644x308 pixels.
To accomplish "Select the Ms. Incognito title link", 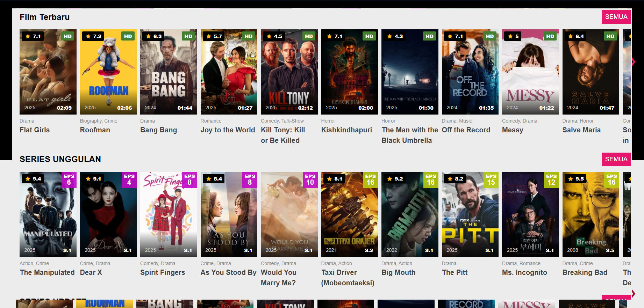I will coord(524,272).
